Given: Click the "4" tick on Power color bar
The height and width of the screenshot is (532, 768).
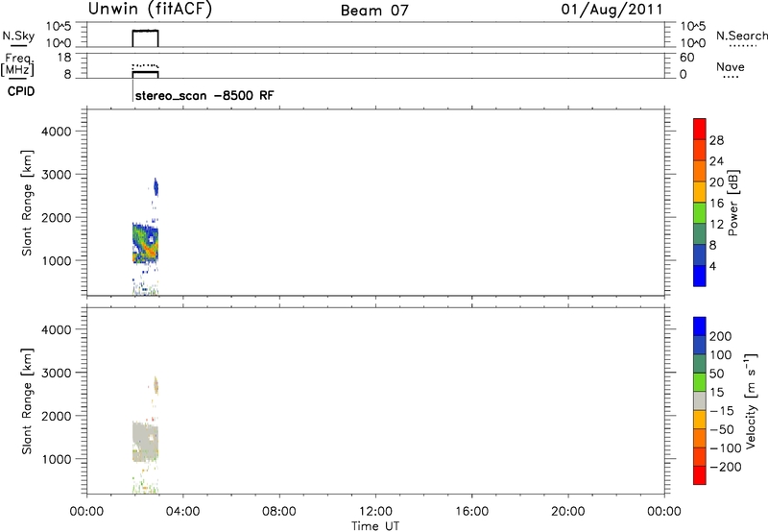Looking at the screenshot, I should 712,266.
